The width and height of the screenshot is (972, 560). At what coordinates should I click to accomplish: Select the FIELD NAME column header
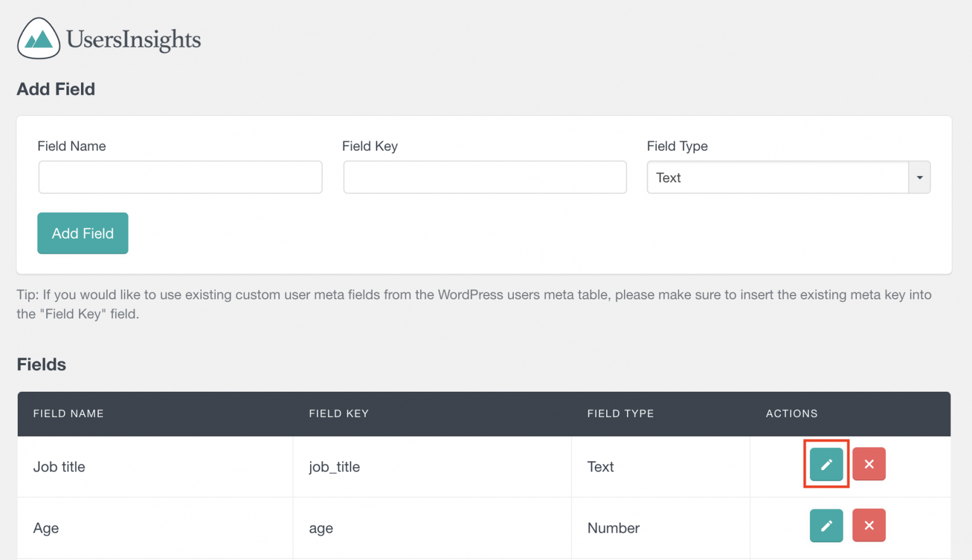pos(68,414)
